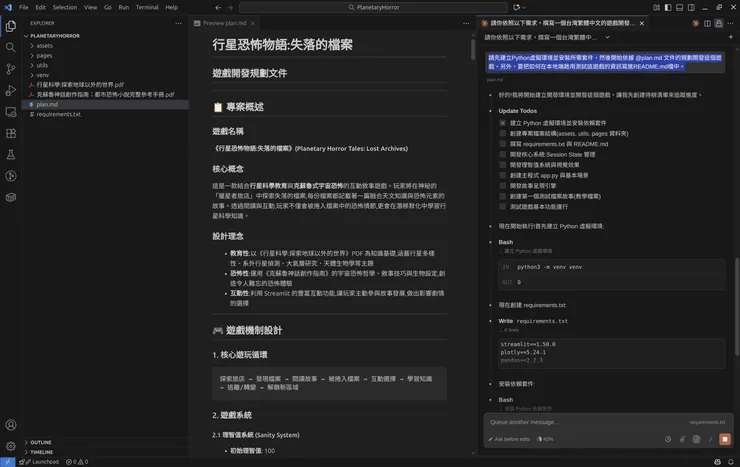Check 創建主程式 app.py todo checkbox
740x467 pixels.
[503, 175]
